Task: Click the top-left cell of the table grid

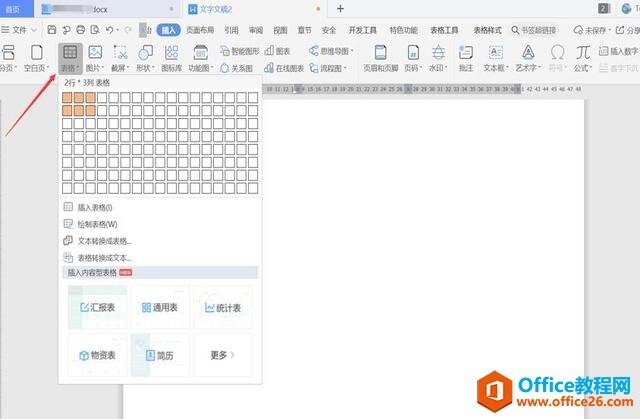Action: (x=67, y=98)
